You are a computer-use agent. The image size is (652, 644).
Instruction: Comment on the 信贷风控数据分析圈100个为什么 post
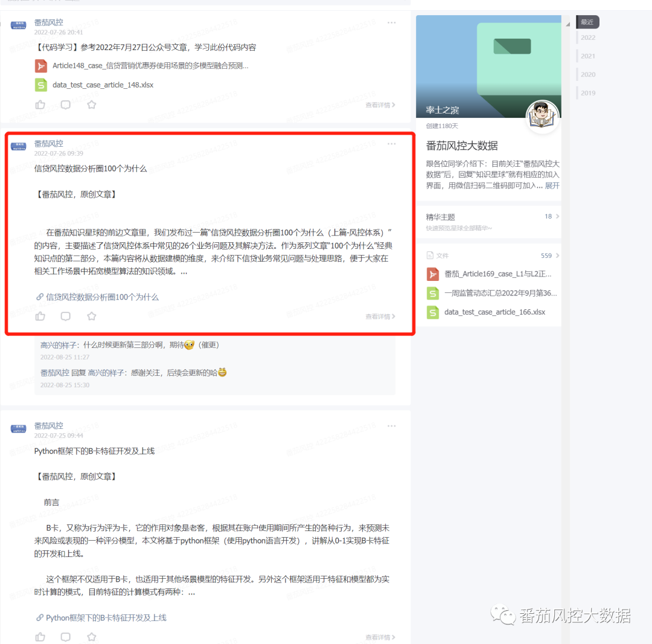pos(66,316)
